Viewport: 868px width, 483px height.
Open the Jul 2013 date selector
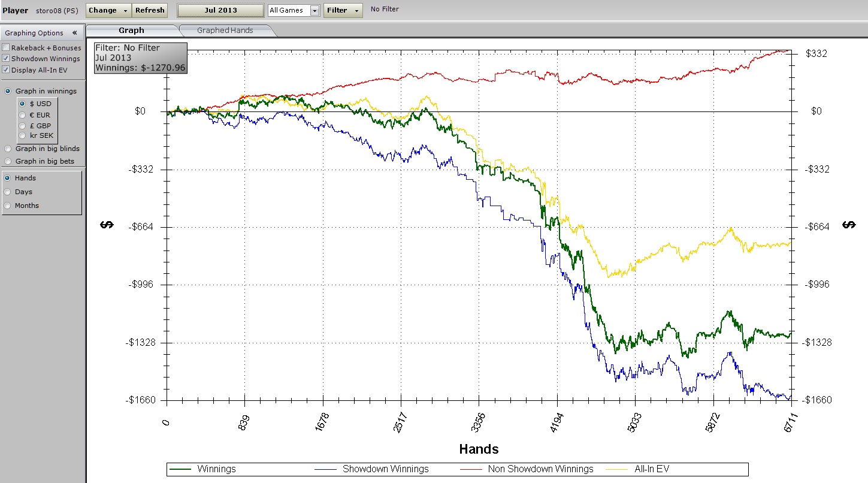pos(220,10)
